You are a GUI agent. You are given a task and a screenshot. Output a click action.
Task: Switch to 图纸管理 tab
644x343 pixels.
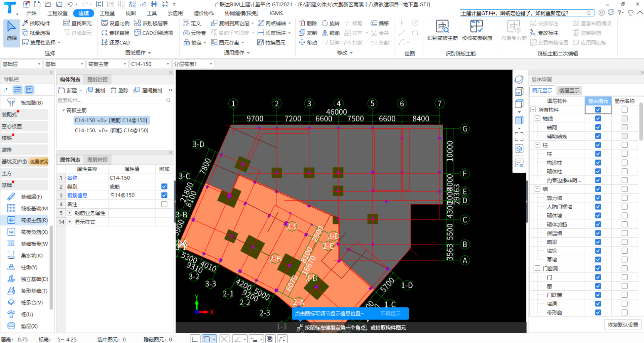point(98,80)
